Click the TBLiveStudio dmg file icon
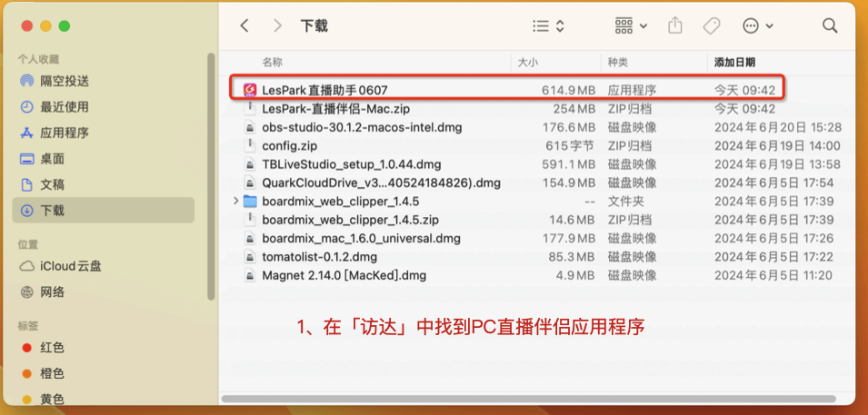868x415 pixels. [251, 164]
